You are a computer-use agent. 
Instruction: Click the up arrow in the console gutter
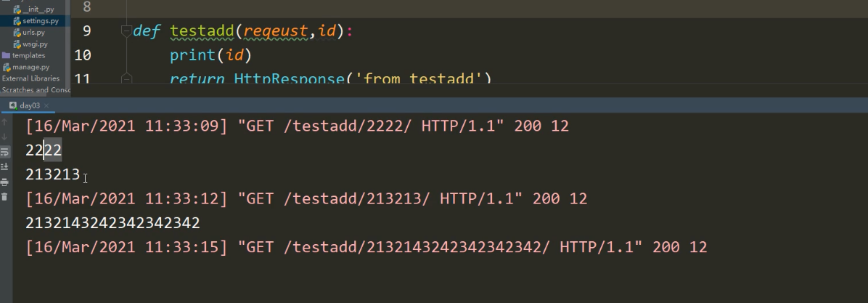tap(5, 122)
